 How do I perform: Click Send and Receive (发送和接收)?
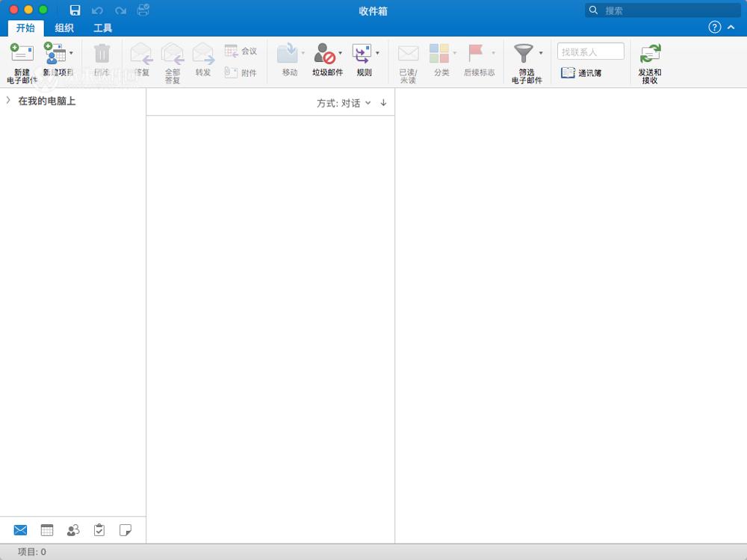tap(649, 60)
